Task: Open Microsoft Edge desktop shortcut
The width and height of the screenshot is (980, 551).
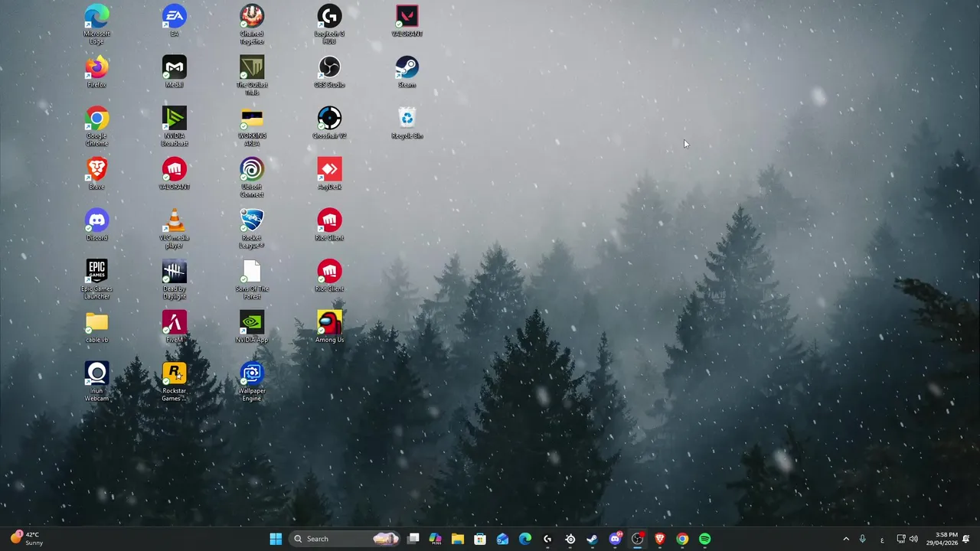Action: [x=96, y=24]
